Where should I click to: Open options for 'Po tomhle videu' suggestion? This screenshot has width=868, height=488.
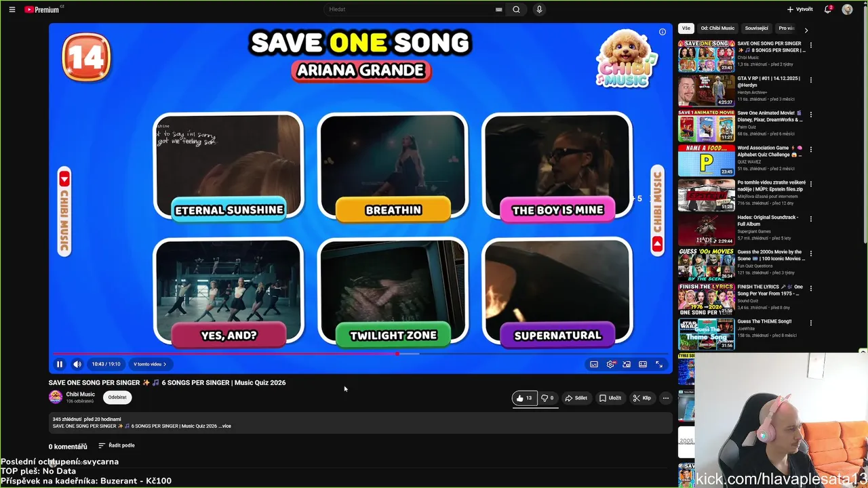811,184
